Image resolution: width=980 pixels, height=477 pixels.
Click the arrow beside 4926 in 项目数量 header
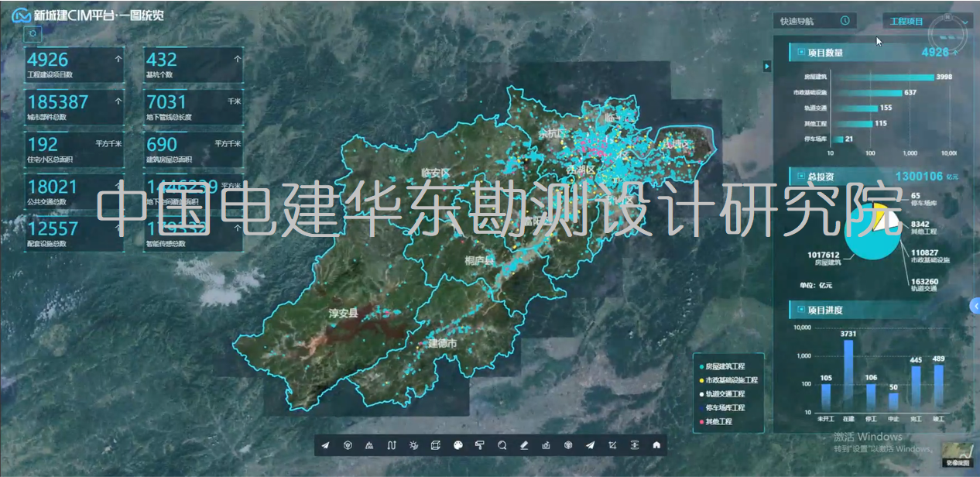[x=955, y=53]
